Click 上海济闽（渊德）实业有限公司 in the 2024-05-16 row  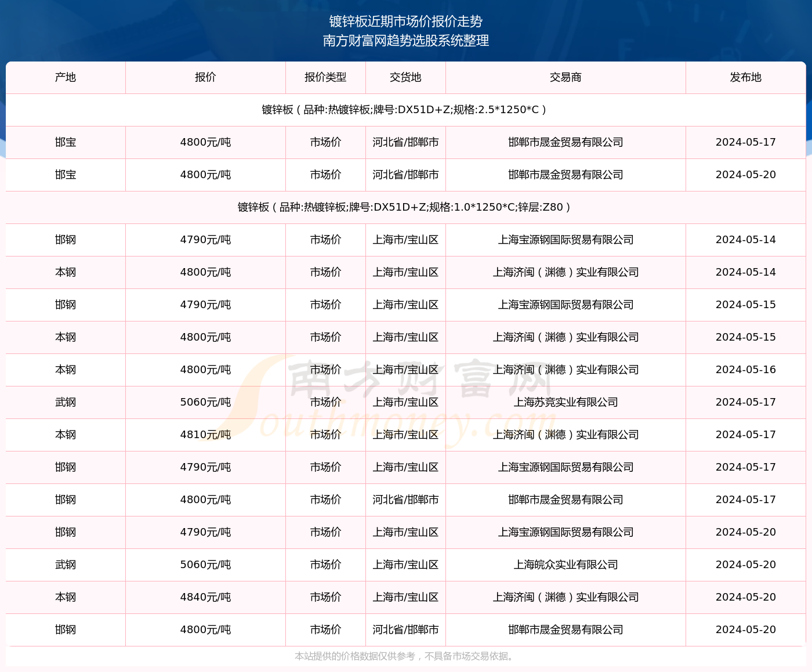[565, 370]
